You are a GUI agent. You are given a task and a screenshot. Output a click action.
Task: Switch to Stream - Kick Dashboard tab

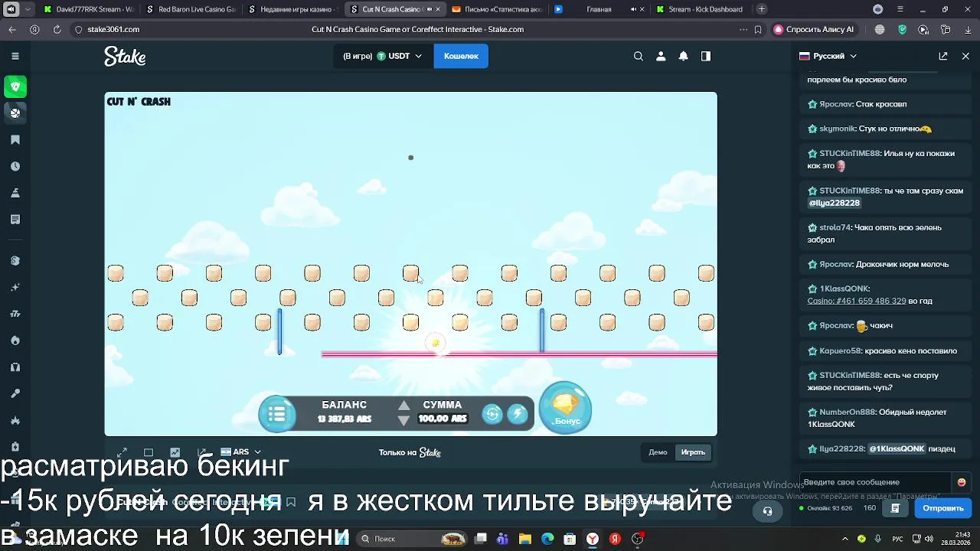[700, 9]
